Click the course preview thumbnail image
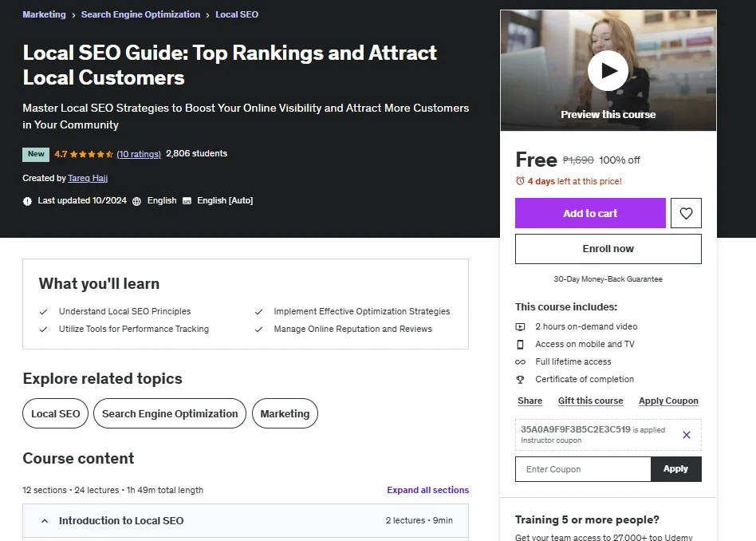Image resolution: width=756 pixels, height=541 pixels. pyautogui.click(x=608, y=70)
